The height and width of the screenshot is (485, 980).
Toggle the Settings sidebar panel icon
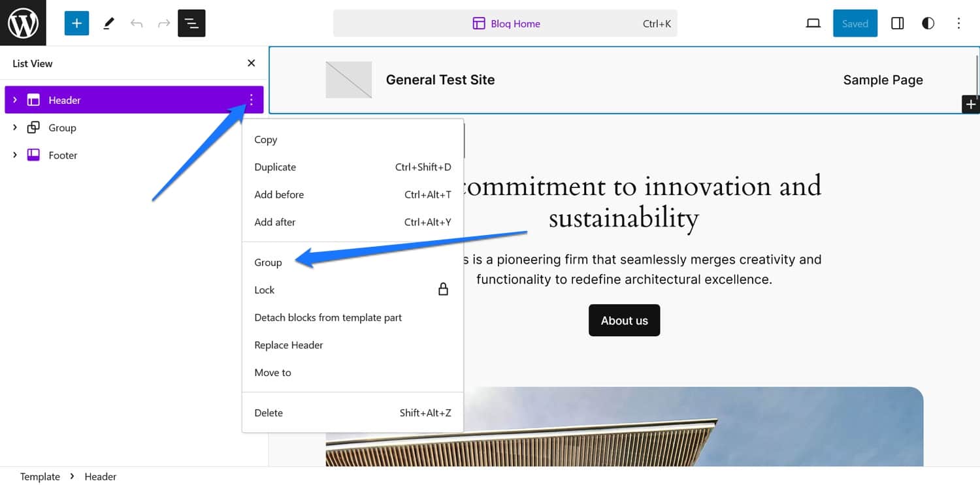(x=898, y=23)
